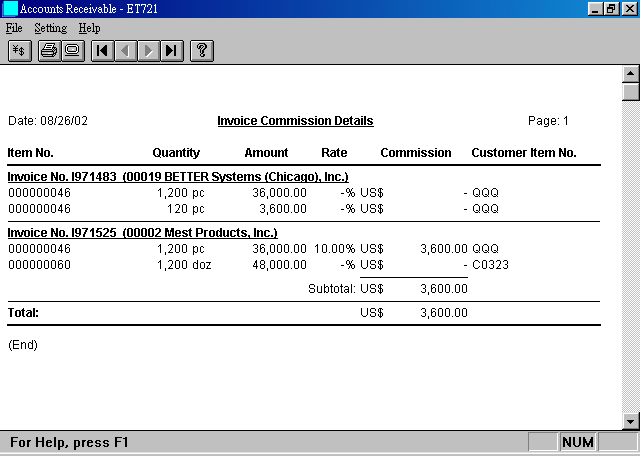Click the scrollbar down arrow
640x456 pixels.
(631, 421)
